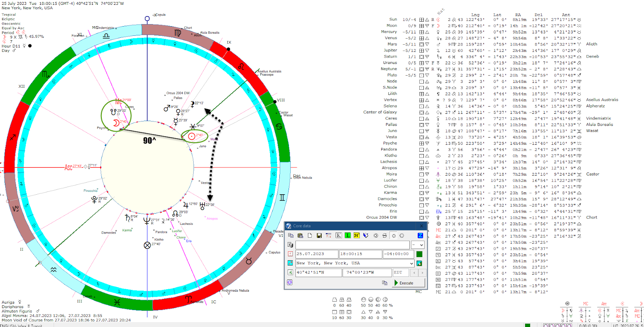The height and width of the screenshot is (327, 644).
Task: Click the time field showing 18:00:15
Action: (360, 254)
